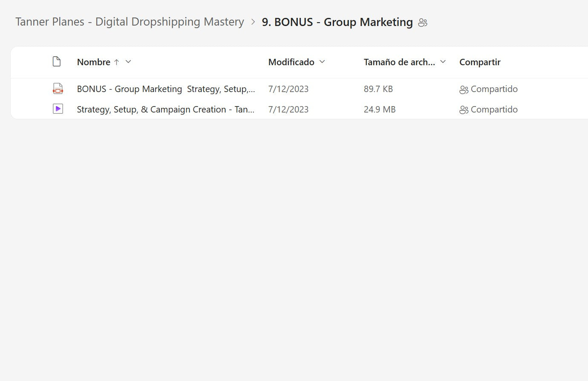588x381 pixels.
Task: Click the people icon in the video row's Compartido cell
Action: 464,110
